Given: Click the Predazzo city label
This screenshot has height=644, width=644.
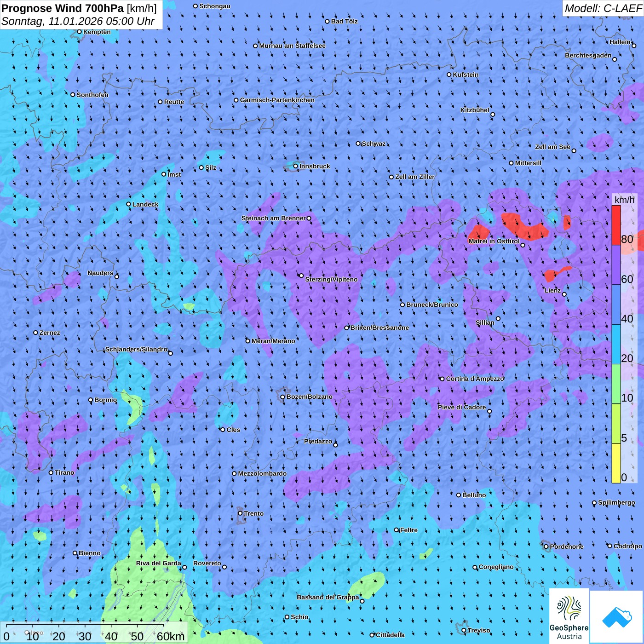Looking at the screenshot, I should click(318, 441).
